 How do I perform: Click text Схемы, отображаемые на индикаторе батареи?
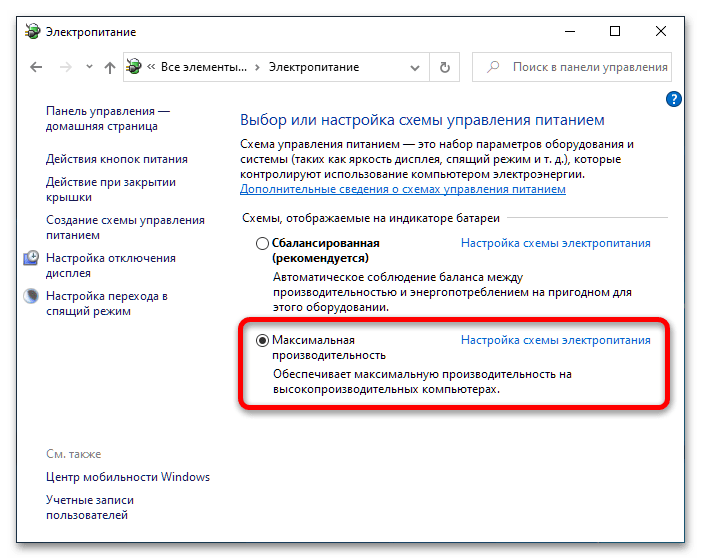tap(371, 218)
